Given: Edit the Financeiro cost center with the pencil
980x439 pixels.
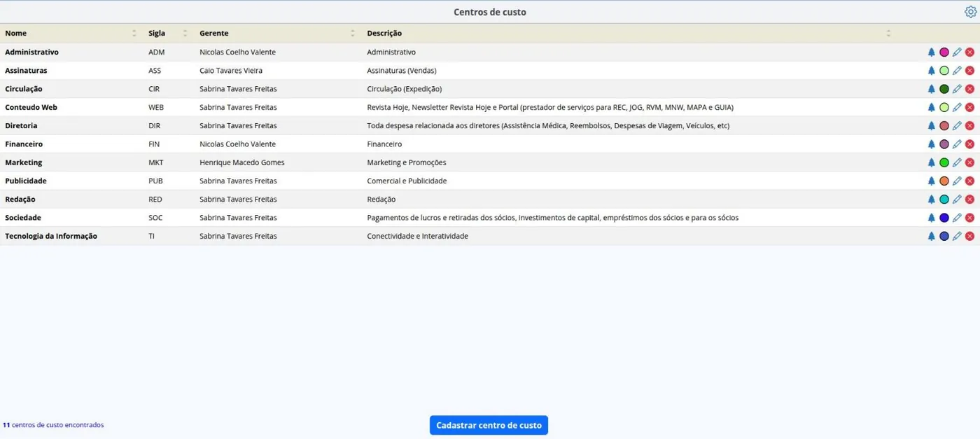Looking at the screenshot, I should coord(957,144).
